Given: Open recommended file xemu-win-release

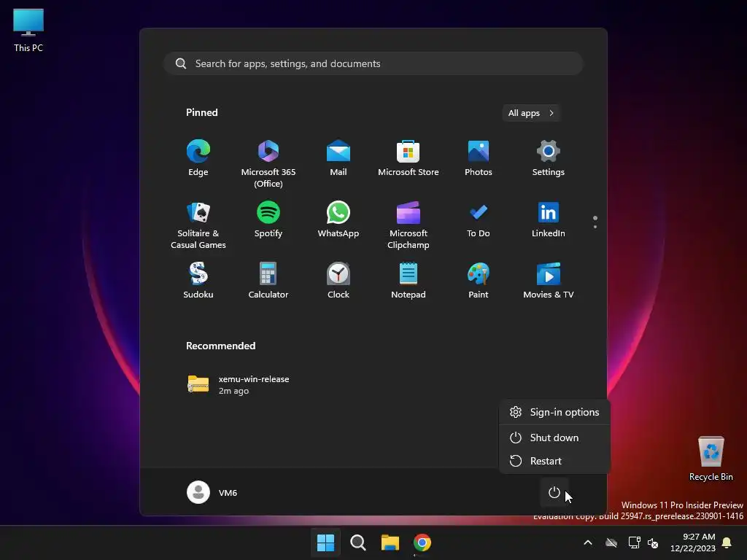Looking at the screenshot, I should pyautogui.click(x=239, y=385).
